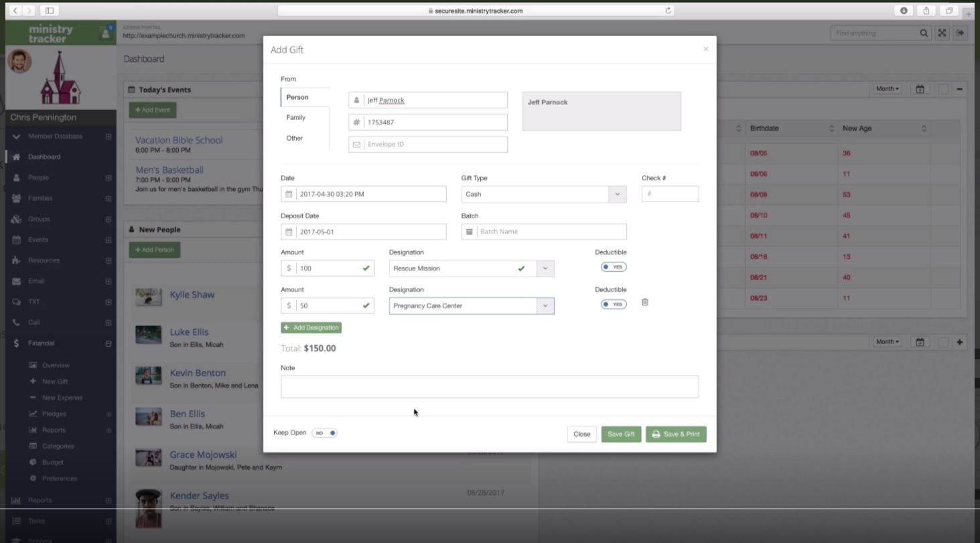Click the Amount field containing 50
Image resolution: width=980 pixels, height=543 pixels.
coord(328,306)
